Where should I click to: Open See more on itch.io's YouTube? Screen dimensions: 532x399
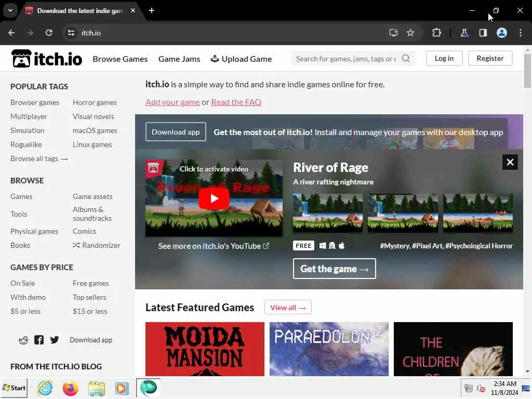click(x=214, y=246)
